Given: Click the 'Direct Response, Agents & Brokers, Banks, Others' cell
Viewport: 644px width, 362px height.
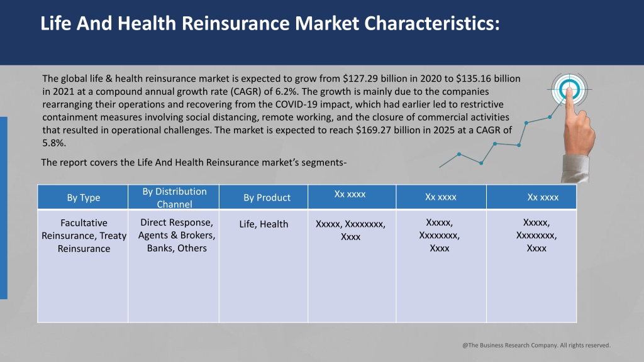Looking at the screenshot, I should 174,266.
